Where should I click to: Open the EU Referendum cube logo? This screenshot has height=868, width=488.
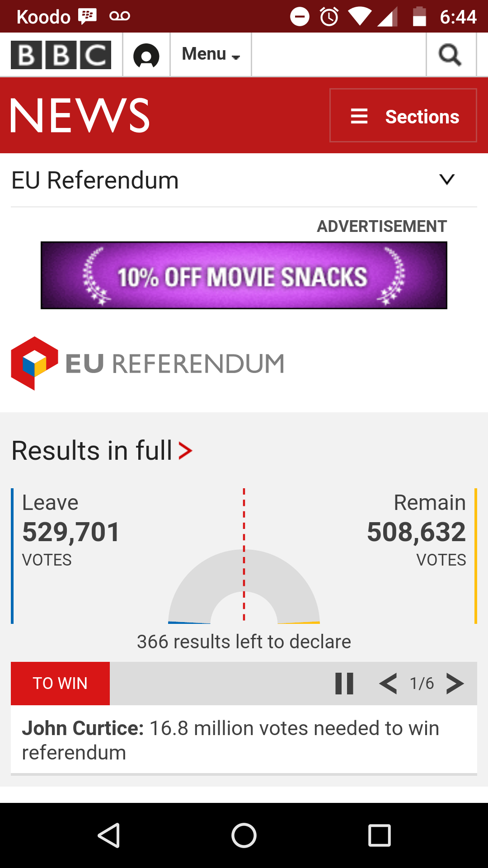click(34, 363)
